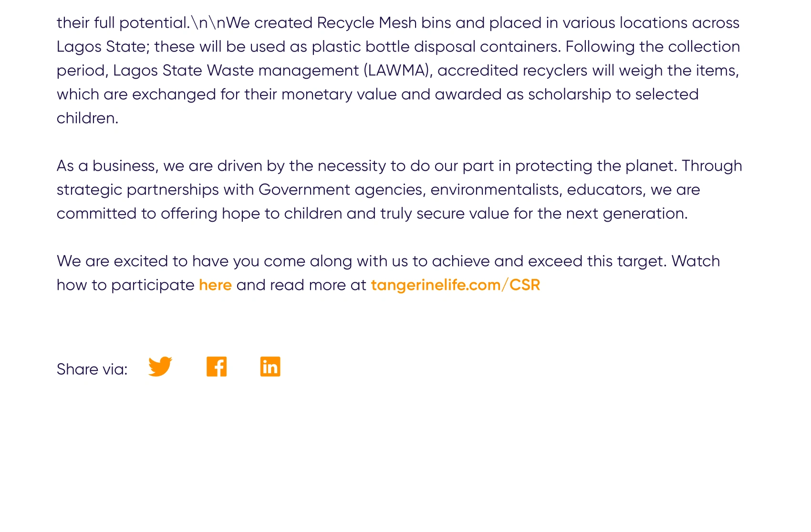Click the phrase 'how to participate'
The width and height of the screenshot is (811, 532).
[125, 285]
